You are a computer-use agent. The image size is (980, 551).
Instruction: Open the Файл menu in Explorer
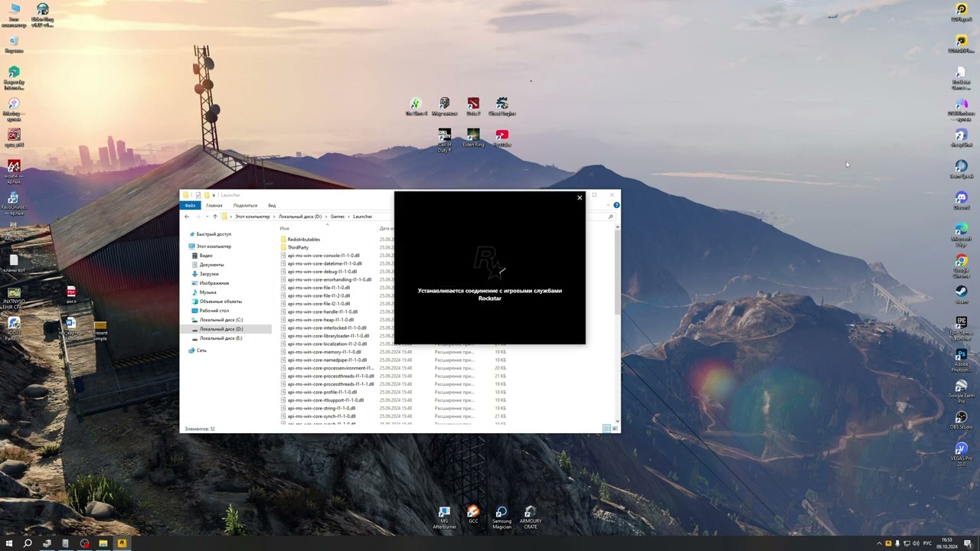pos(190,206)
